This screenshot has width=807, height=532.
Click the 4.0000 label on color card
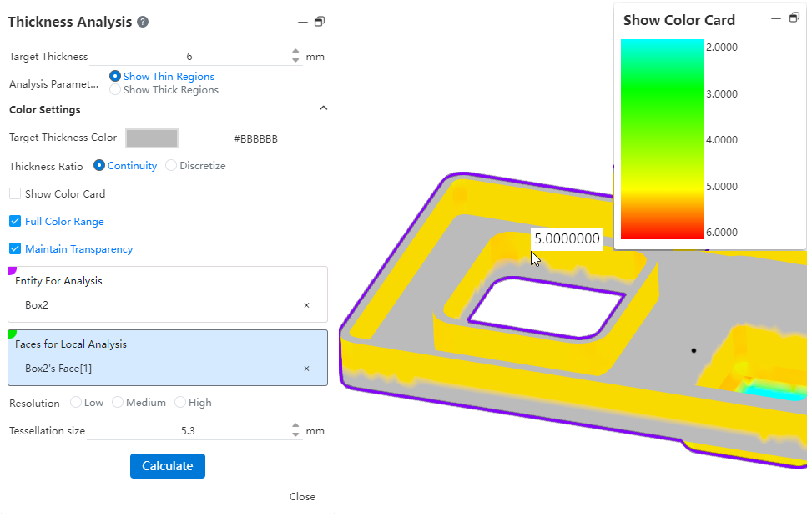click(722, 140)
